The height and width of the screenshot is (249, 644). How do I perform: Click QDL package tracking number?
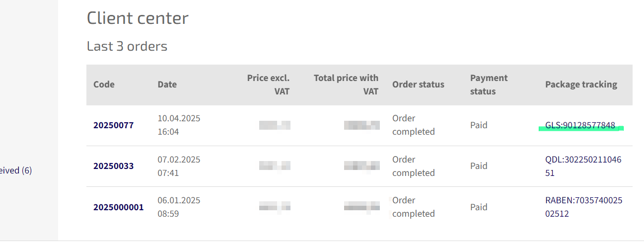pos(583,166)
